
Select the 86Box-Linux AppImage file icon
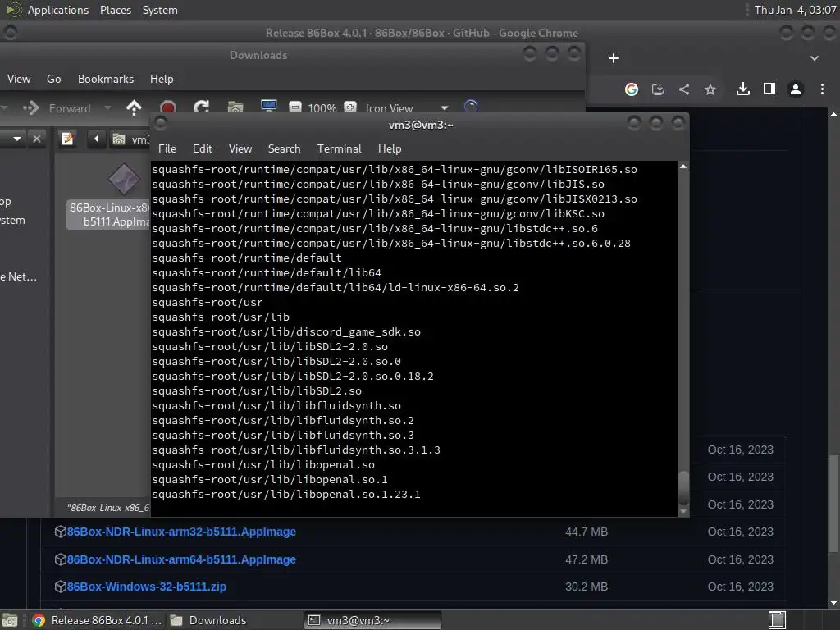point(125,179)
